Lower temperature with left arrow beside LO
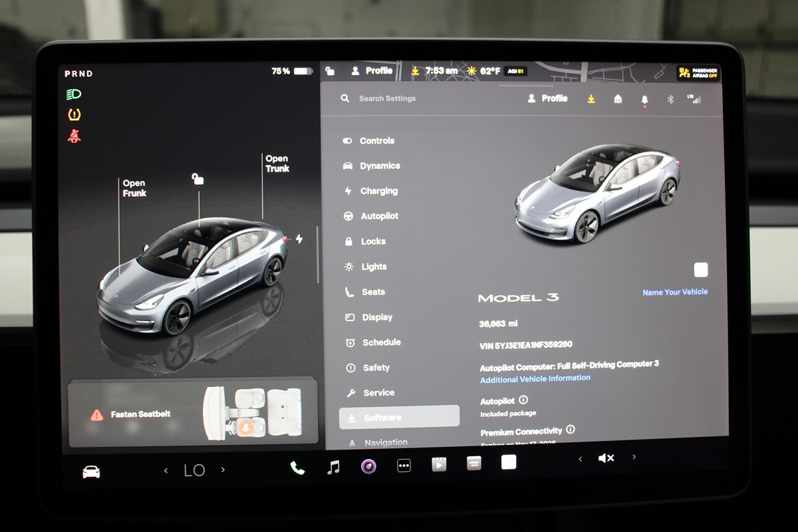The width and height of the screenshot is (798, 532). (166, 470)
